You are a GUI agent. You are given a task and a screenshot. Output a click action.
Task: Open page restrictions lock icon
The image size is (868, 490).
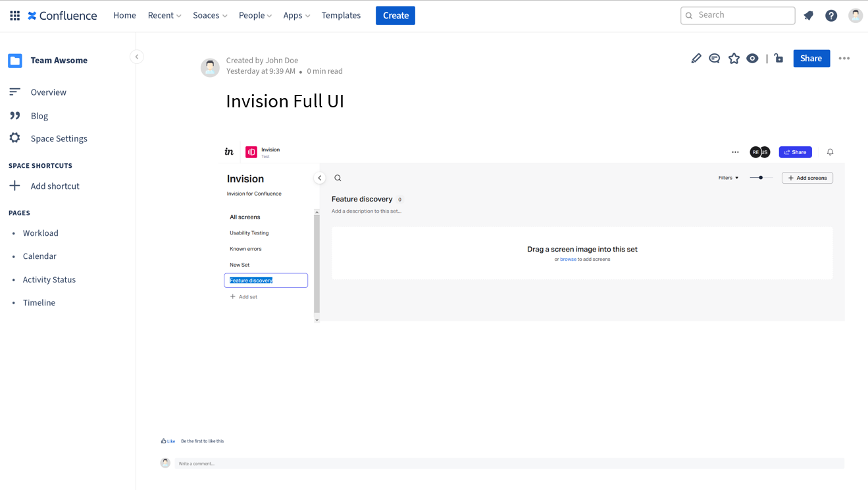(779, 59)
